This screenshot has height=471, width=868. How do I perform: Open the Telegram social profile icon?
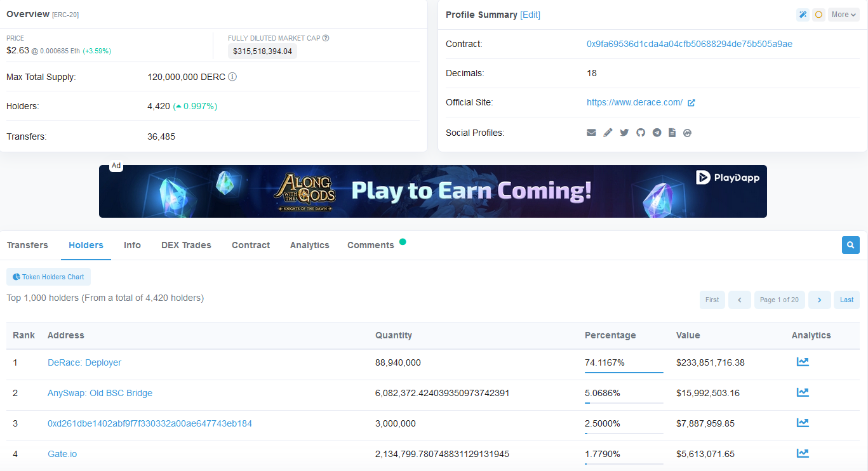[x=657, y=133]
